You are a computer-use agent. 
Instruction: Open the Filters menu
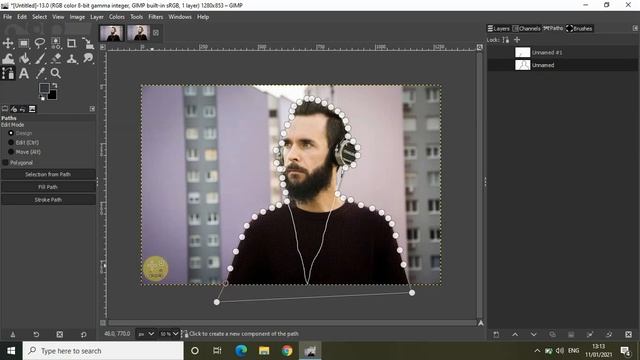156,17
